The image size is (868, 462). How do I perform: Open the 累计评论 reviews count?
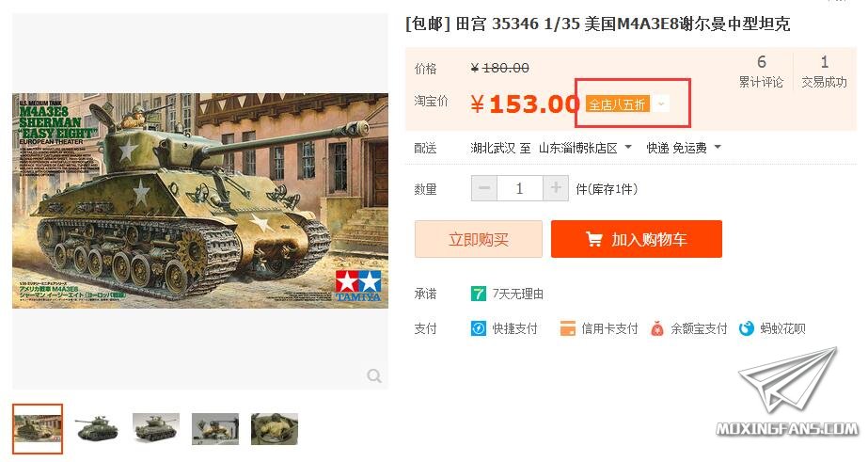[x=761, y=72]
